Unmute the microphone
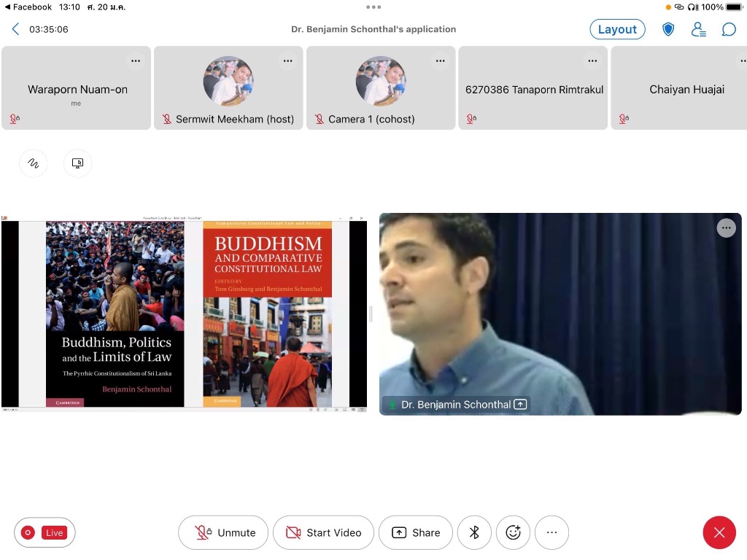The image size is (747, 560). pyautogui.click(x=223, y=533)
